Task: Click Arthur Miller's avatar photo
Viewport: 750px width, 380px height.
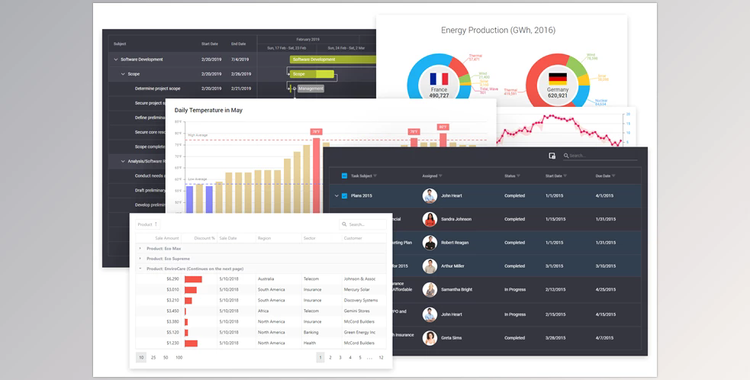Action: [430, 266]
